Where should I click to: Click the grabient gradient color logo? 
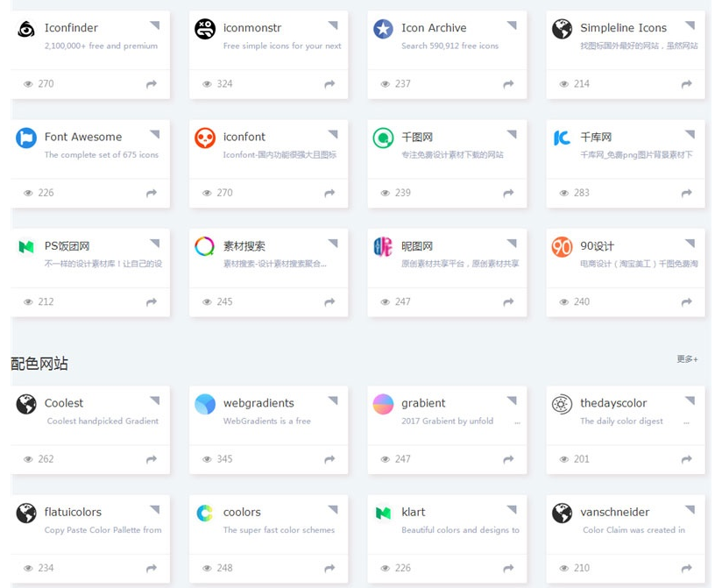(383, 403)
